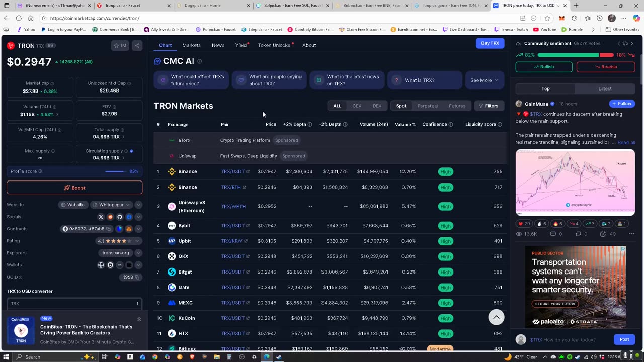Viewport: 644px width, 362px height.
Task: Refresh the page with reload button
Action: pyautogui.click(x=19, y=18)
